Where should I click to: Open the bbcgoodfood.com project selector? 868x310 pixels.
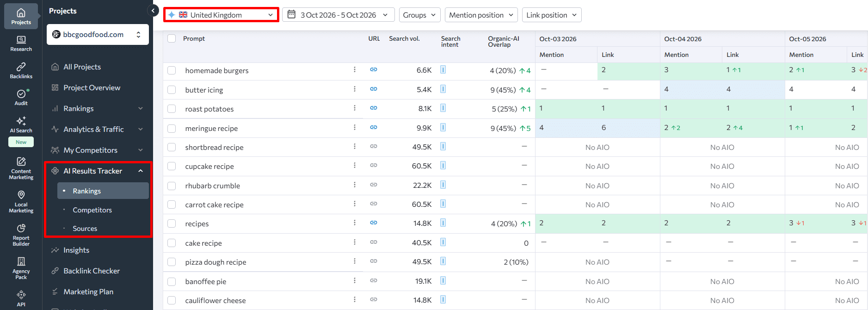[x=98, y=34]
